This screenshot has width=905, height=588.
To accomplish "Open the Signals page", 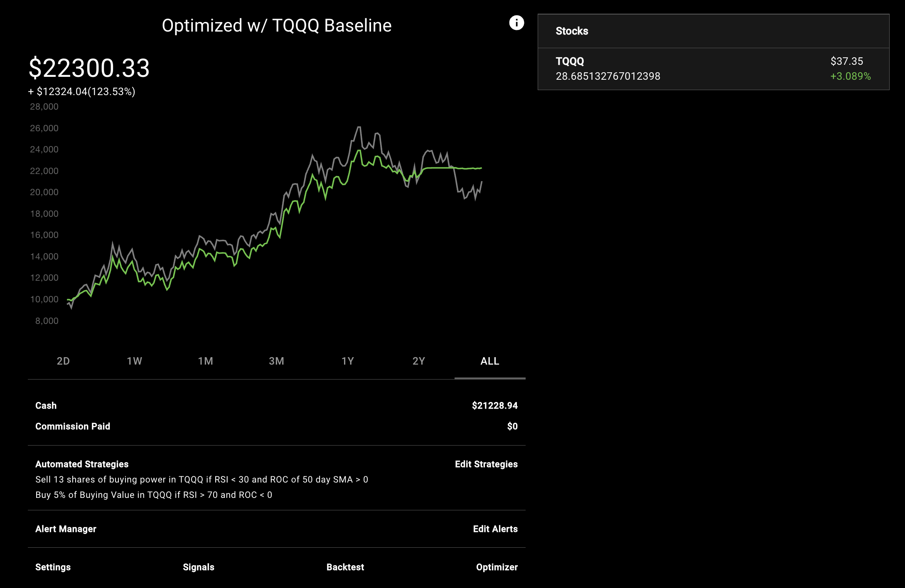I will point(199,567).
